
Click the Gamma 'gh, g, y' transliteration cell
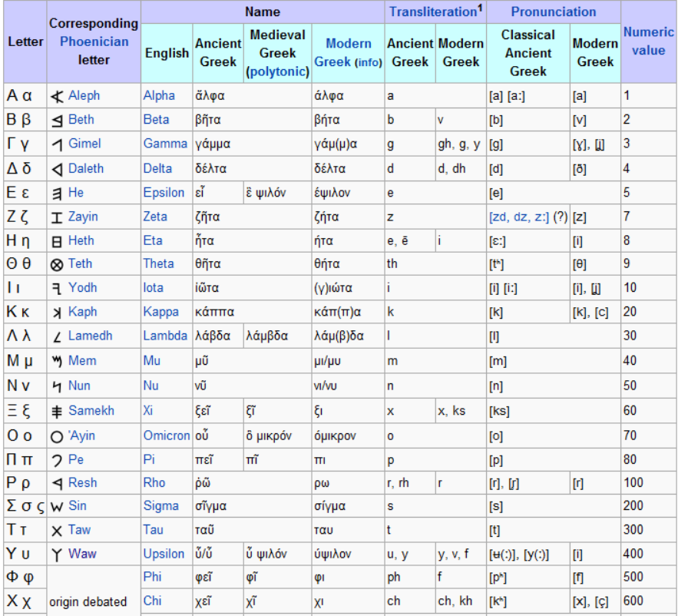(x=461, y=144)
